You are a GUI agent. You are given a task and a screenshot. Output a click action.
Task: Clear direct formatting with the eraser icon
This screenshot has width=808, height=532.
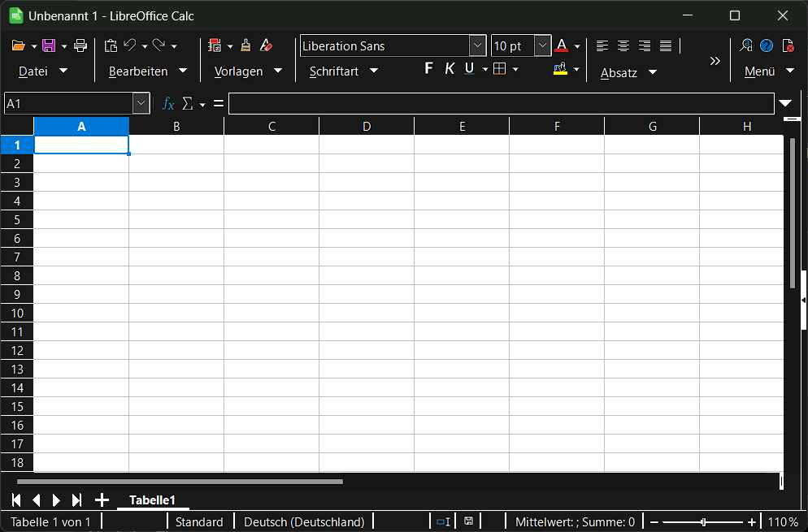point(266,45)
